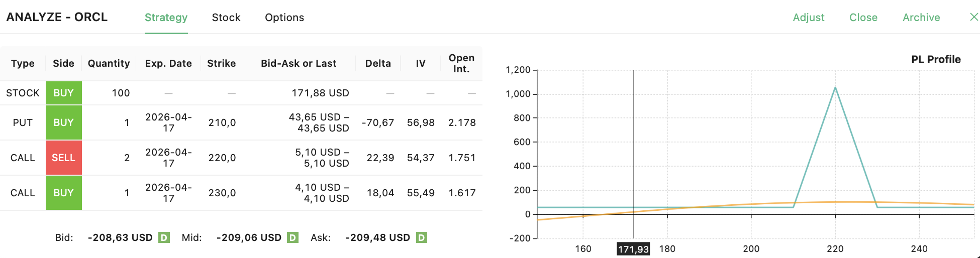The width and height of the screenshot is (980, 258).
Task: Click the Open Int. column header
Action: tap(461, 63)
